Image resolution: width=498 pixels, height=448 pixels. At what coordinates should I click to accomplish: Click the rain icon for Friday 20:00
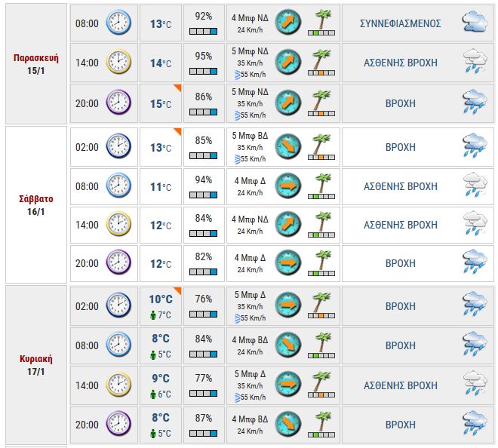coord(475,102)
